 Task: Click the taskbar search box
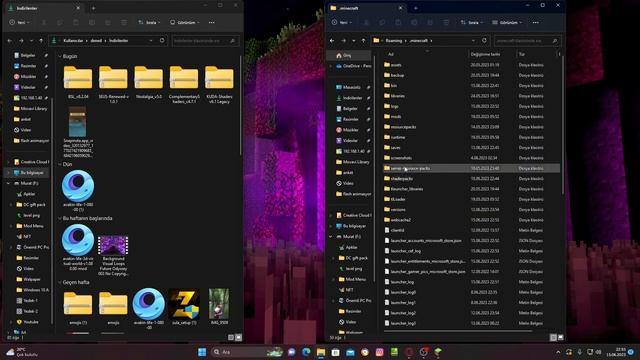tap(247, 352)
